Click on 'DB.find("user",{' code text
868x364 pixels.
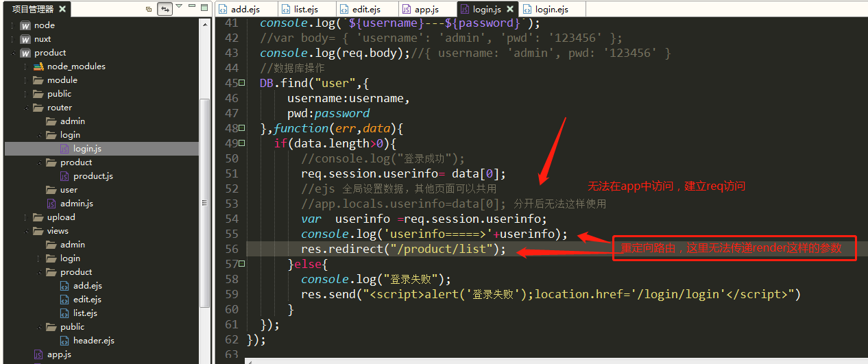click(x=315, y=83)
